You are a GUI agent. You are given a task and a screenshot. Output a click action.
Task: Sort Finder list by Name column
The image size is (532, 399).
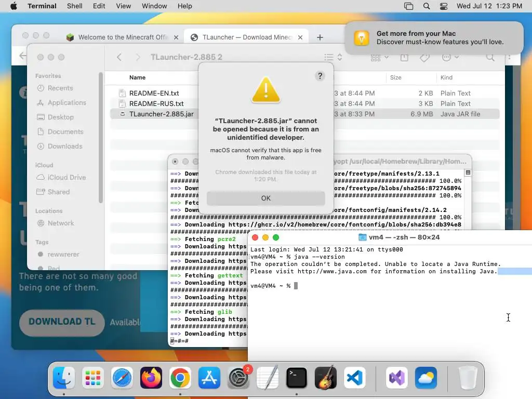137,77
